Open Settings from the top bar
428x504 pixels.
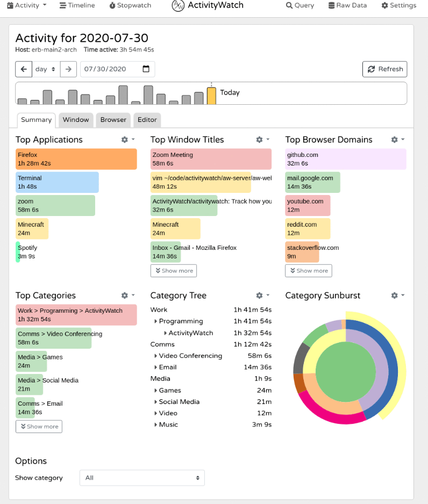tap(399, 5)
